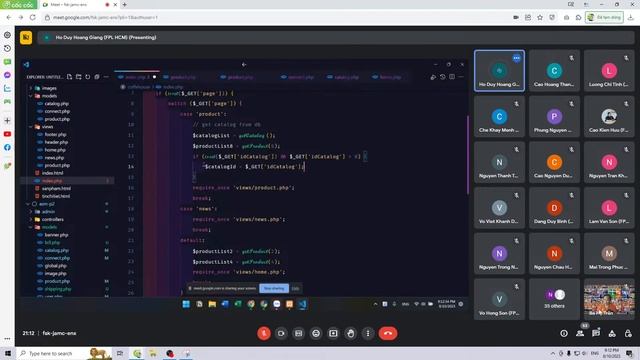Open footer.php in the views folder
The width and height of the screenshot is (640, 360).
(55, 135)
